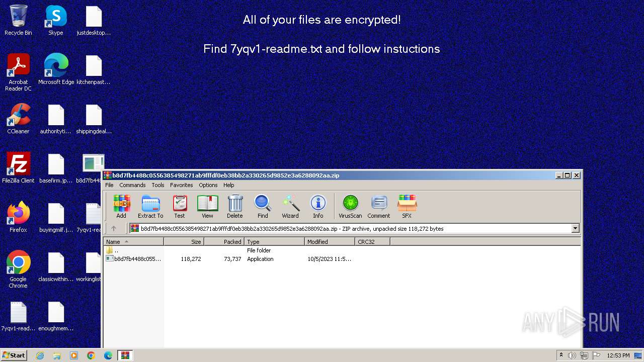Click the 73,737 packed size cell
The height and width of the screenshot is (362, 644).
(x=232, y=259)
